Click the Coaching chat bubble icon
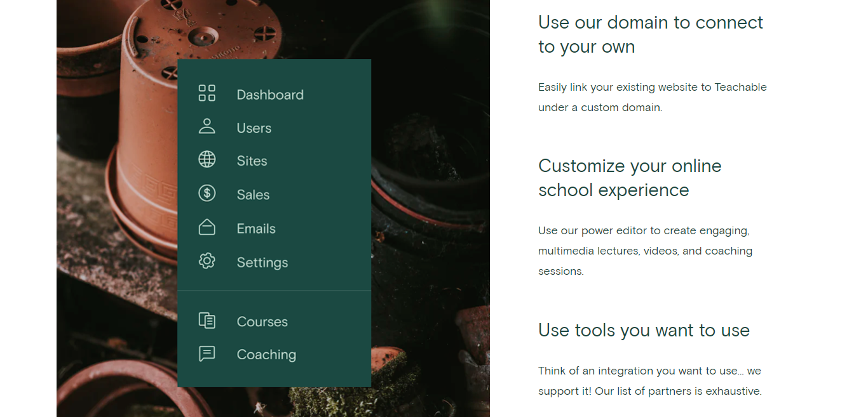The height and width of the screenshot is (417, 868). tap(207, 354)
